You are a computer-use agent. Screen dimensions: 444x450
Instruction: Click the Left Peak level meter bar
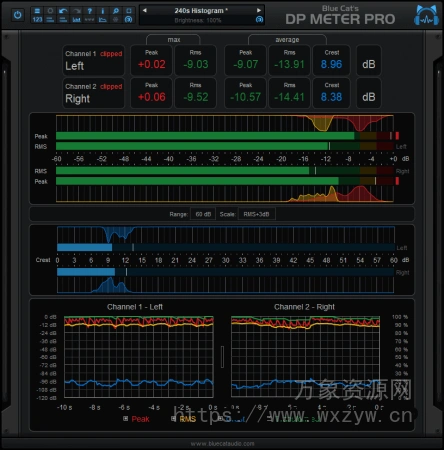click(x=225, y=136)
